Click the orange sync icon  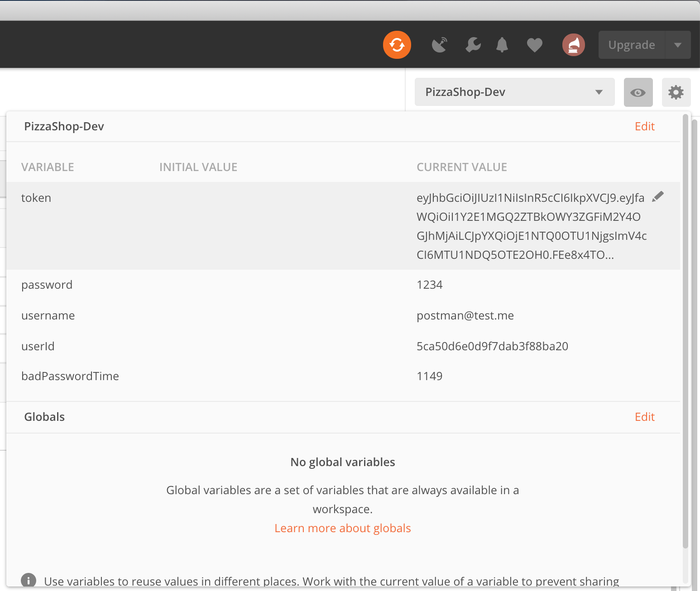[397, 45]
